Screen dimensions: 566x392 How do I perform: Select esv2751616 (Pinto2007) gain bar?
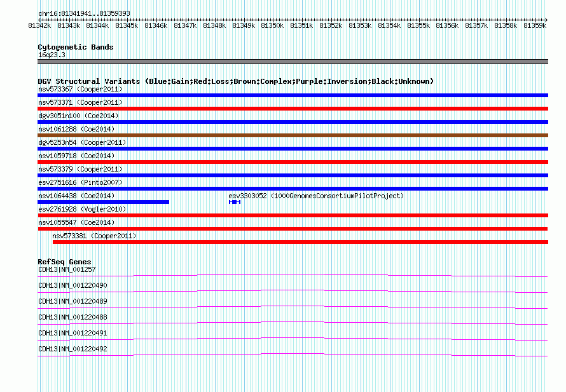pos(293,189)
